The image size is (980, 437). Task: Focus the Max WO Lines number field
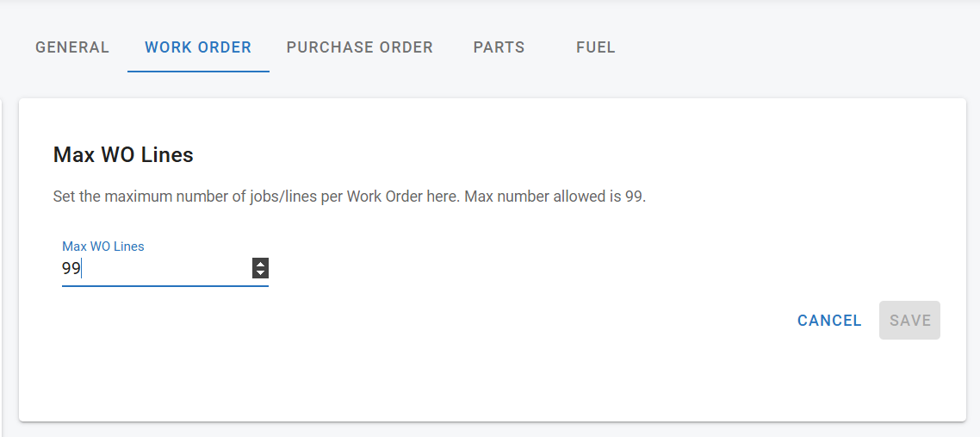click(155, 269)
